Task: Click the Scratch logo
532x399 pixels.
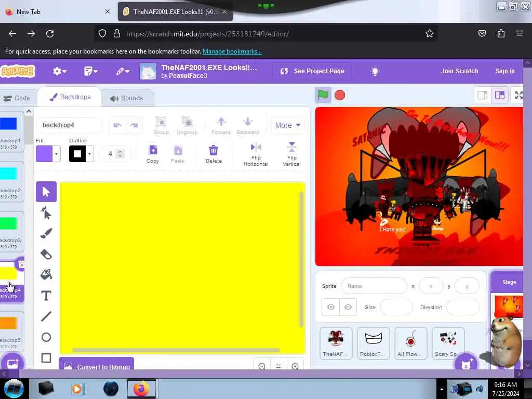Action: (x=18, y=71)
